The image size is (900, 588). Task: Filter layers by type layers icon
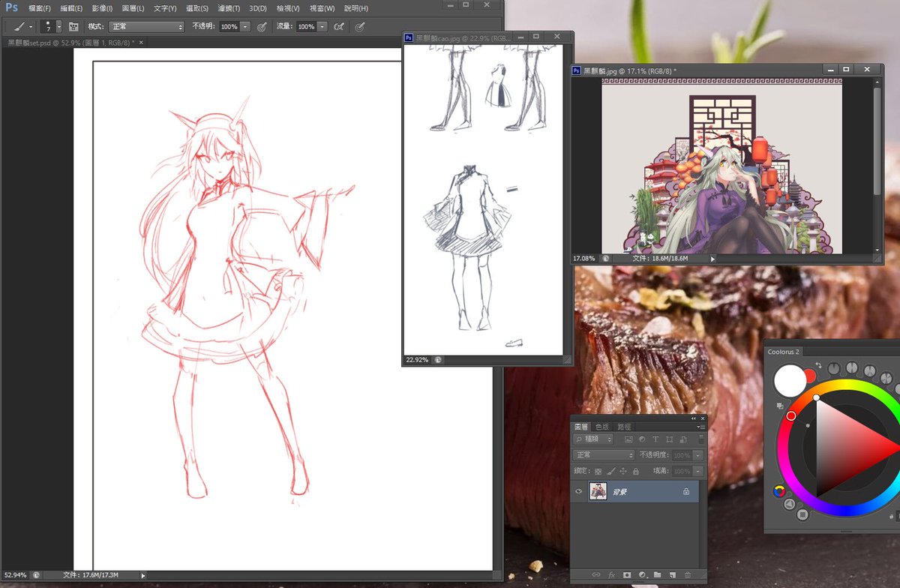(655, 439)
